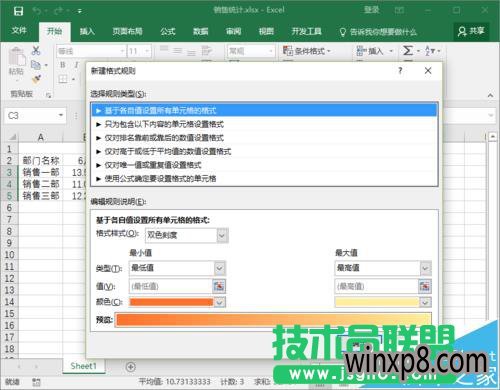Click the Name Box showing C3

tap(31, 116)
